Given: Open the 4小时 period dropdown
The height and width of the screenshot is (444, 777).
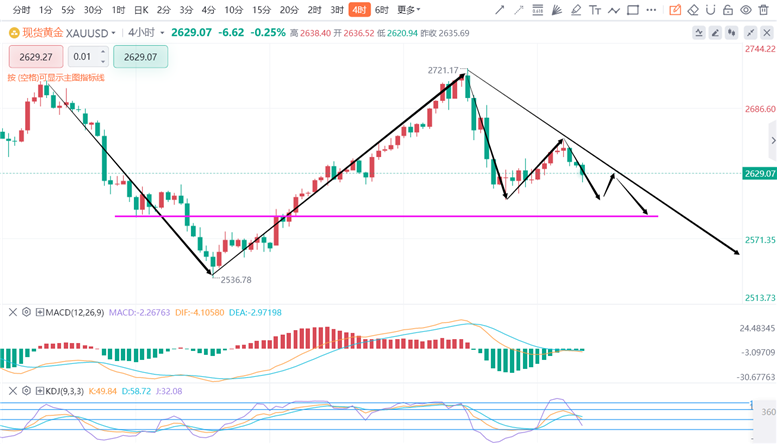Looking at the screenshot, I should (x=146, y=33).
